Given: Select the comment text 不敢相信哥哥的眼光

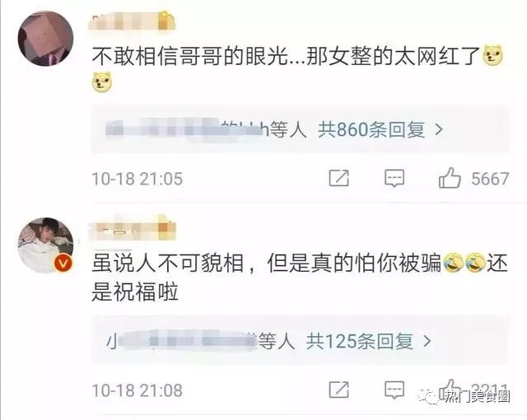Looking at the screenshot, I should click(x=190, y=56).
